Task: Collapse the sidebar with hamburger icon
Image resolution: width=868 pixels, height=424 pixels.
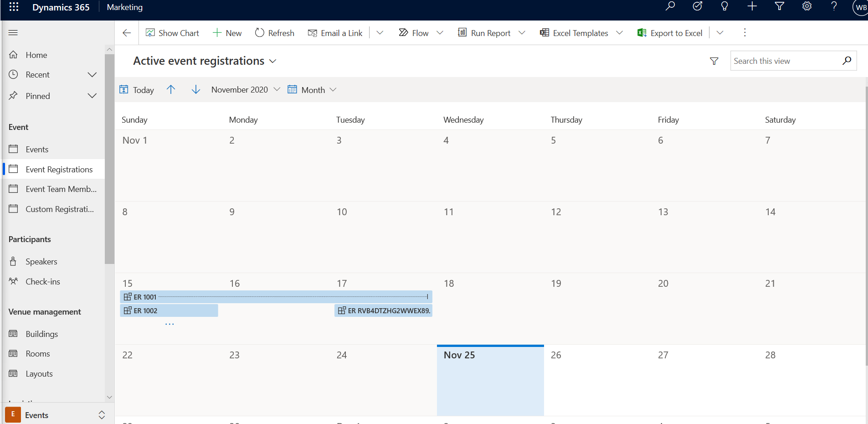Action: (13, 32)
